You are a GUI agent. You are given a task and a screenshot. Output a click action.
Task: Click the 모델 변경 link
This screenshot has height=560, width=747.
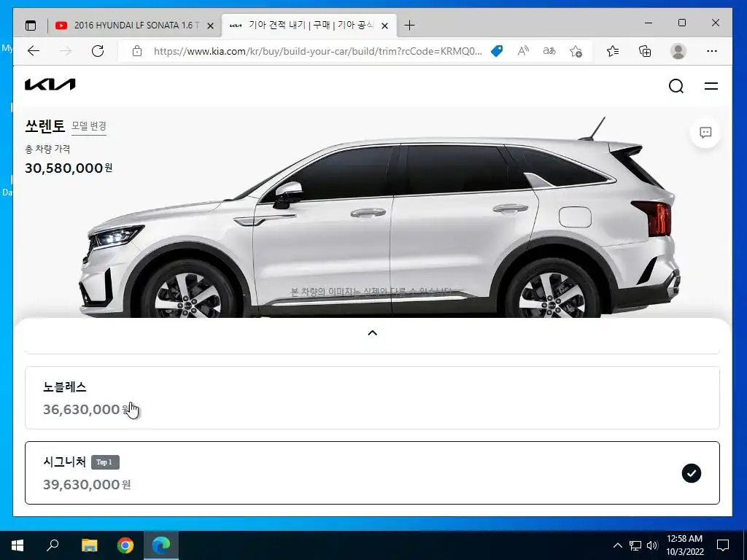tap(88, 126)
